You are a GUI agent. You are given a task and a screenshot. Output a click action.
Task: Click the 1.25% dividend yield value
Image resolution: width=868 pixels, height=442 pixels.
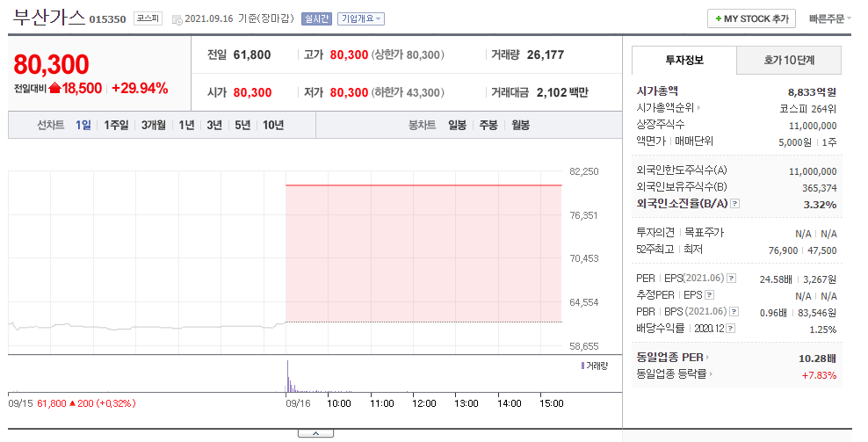pyautogui.click(x=822, y=330)
